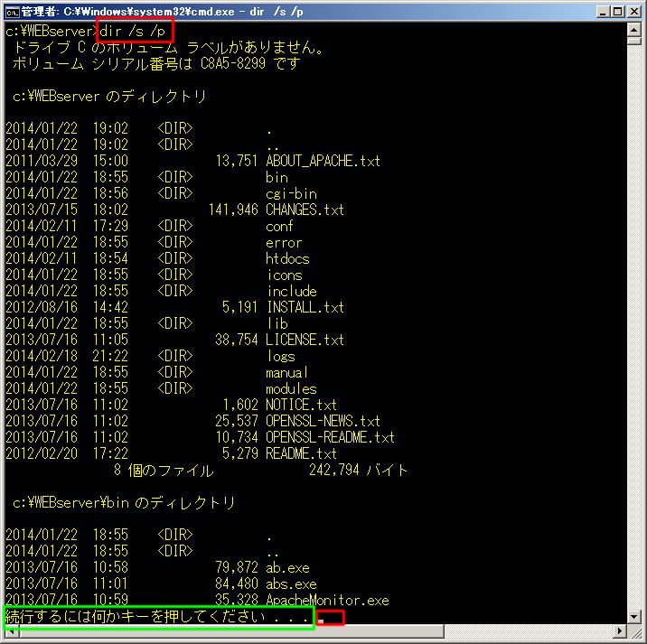Click the date 2011/03/29 on ABOUT_APACHE row
The height and width of the screenshot is (644, 647).
pyautogui.click(x=42, y=161)
